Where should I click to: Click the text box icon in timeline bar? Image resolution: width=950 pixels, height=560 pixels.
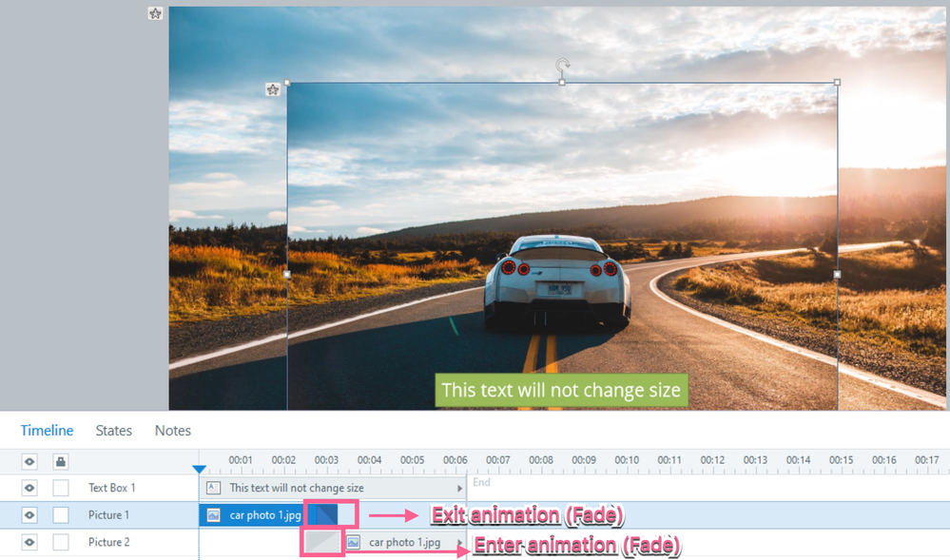(x=213, y=488)
